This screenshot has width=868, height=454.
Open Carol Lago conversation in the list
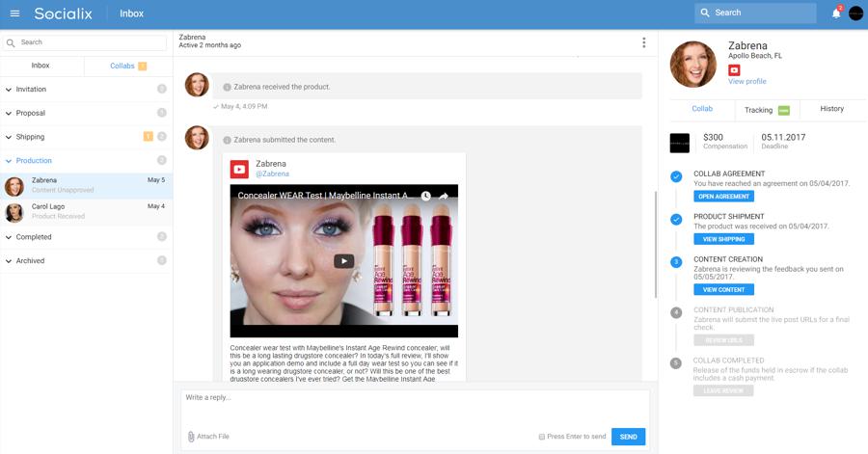[87, 212]
